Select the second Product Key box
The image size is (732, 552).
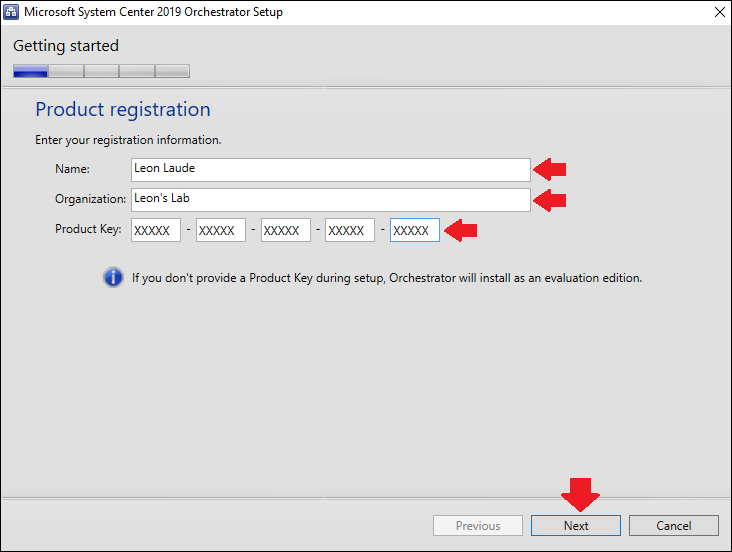pos(221,230)
